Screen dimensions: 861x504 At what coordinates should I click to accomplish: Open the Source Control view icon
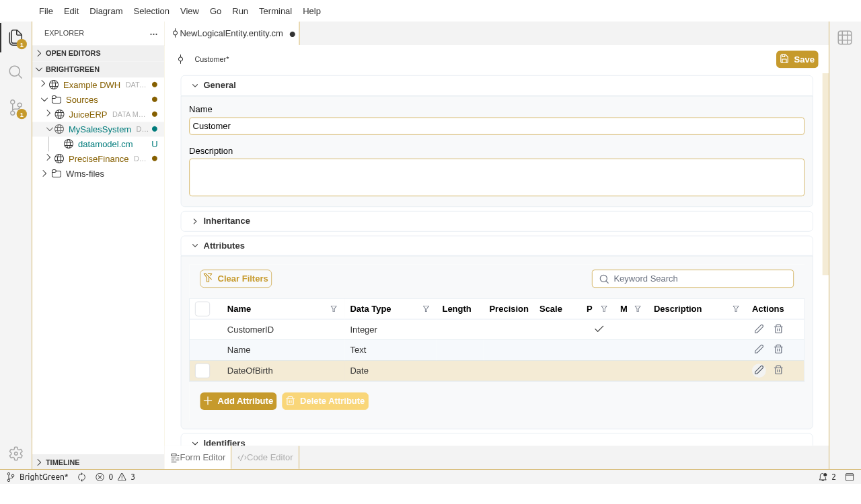[x=15, y=108]
